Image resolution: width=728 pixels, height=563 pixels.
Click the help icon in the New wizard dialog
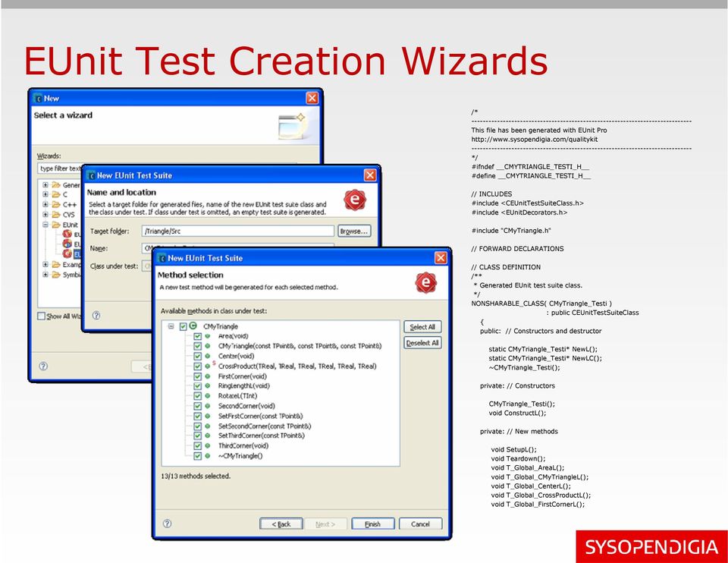[43, 366]
